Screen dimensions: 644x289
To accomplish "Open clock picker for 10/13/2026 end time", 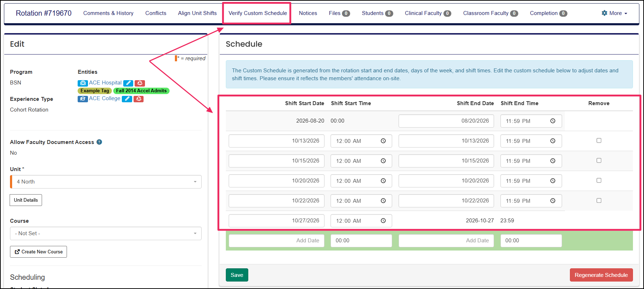I will click(x=553, y=141).
